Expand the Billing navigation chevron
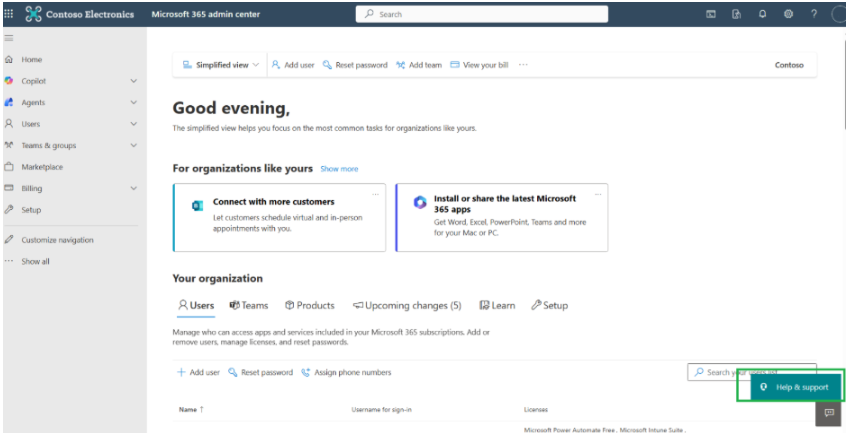846x433 pixels. click(134, 188)
